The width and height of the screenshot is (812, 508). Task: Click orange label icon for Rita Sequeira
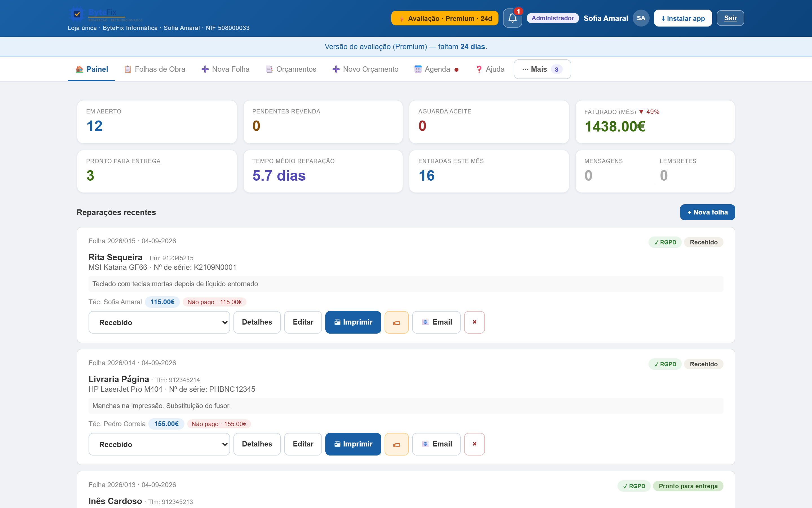click(397, 322)
